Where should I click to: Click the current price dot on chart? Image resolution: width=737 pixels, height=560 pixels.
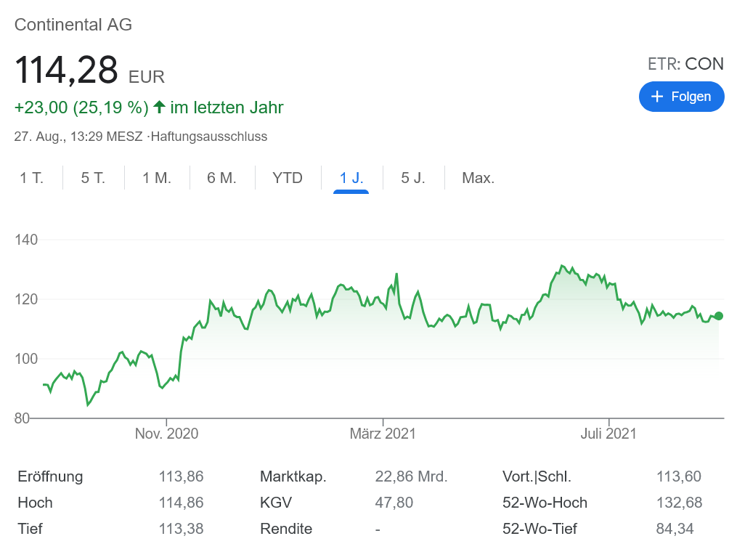[x=719, y=316]
